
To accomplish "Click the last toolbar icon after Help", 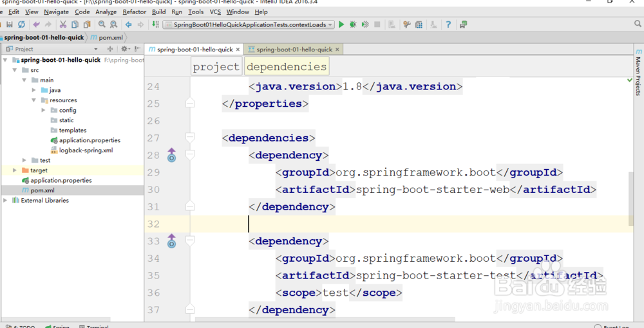I will tap(463, 24).
